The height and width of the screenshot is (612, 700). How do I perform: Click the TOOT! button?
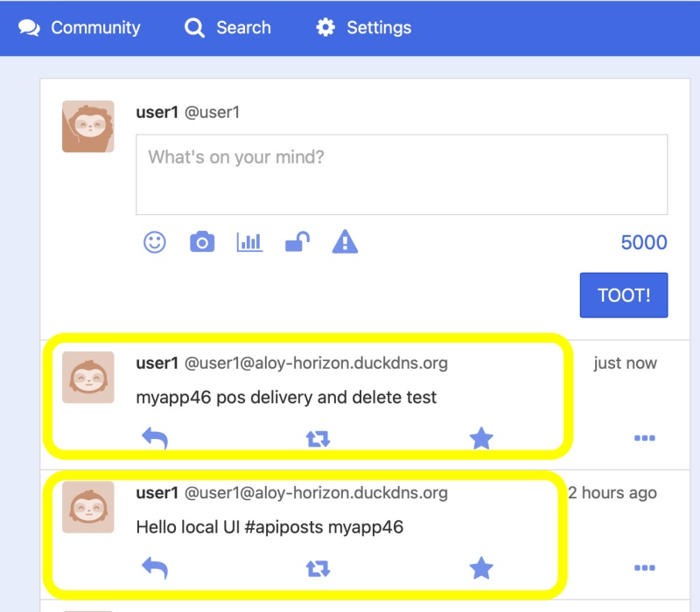click(624, 296)
